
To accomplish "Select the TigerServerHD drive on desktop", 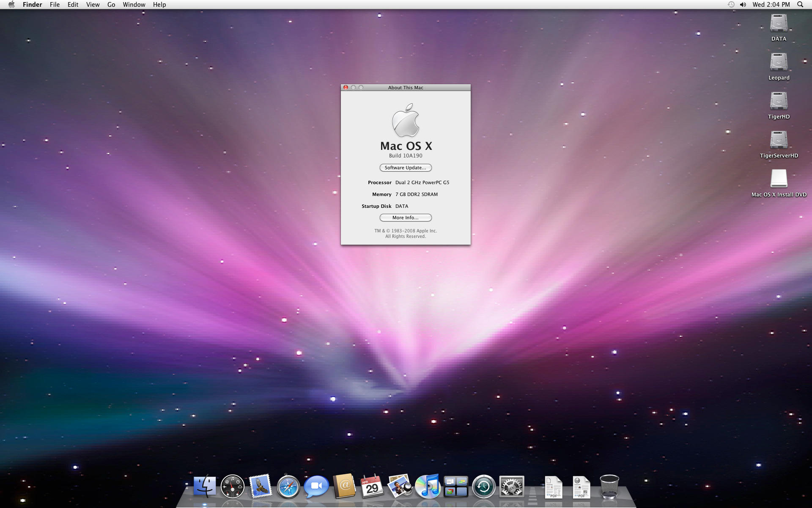I will pos(779,141).
